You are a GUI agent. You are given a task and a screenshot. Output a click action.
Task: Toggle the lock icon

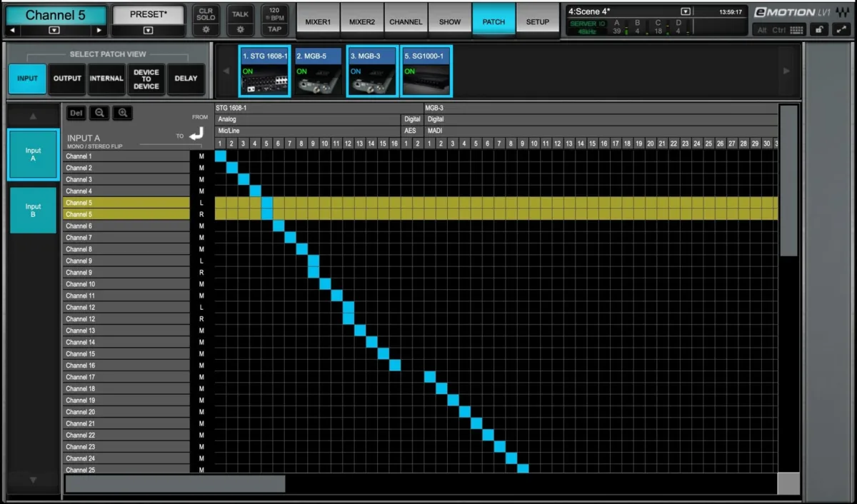pos(821,30)
